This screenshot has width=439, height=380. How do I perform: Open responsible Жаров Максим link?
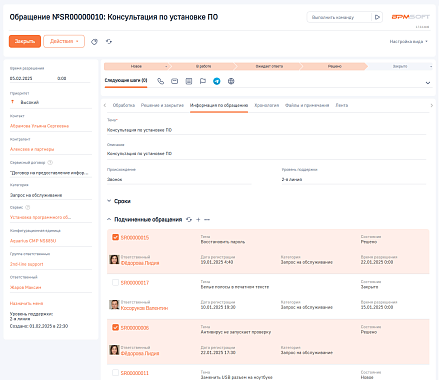[26, 287]
